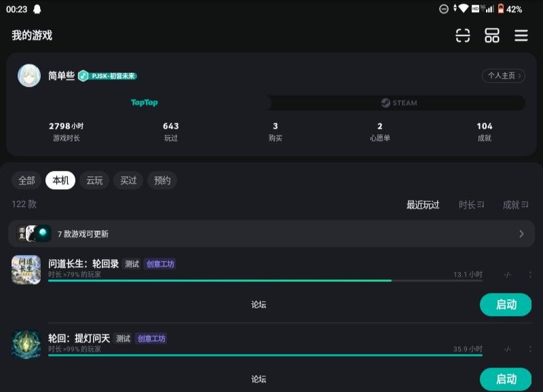Select the 本机 filter chip

60,180
